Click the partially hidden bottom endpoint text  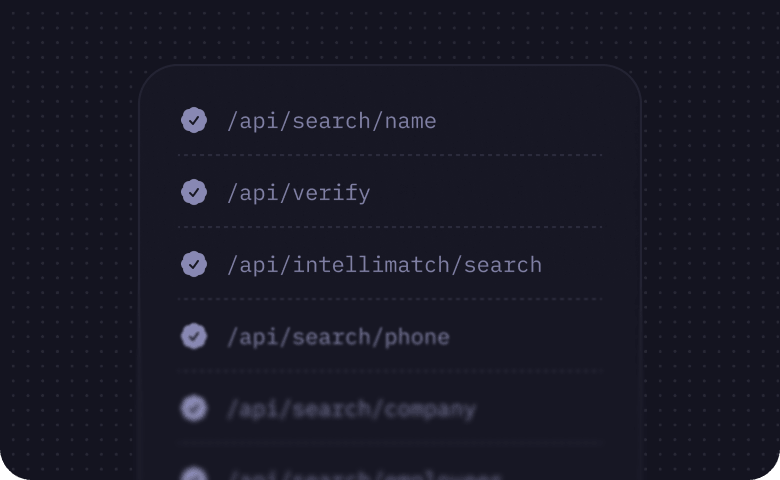(x=364, y=475)
